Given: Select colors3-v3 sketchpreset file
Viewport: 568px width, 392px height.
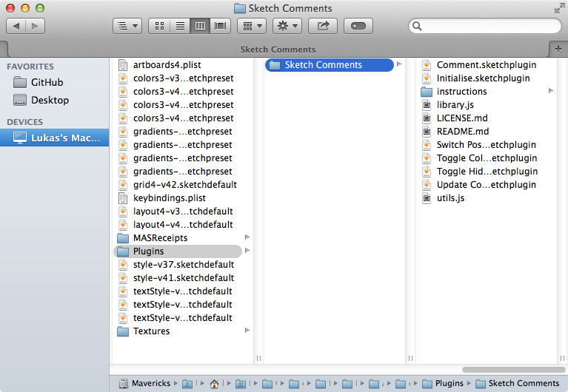Looking at the screenshot, I should click(183, 78).
